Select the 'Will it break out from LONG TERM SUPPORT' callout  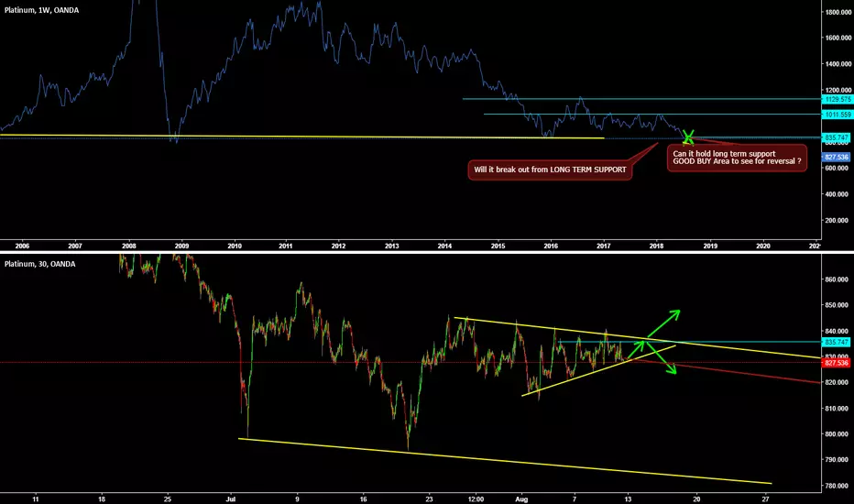[x=550, y=170]
